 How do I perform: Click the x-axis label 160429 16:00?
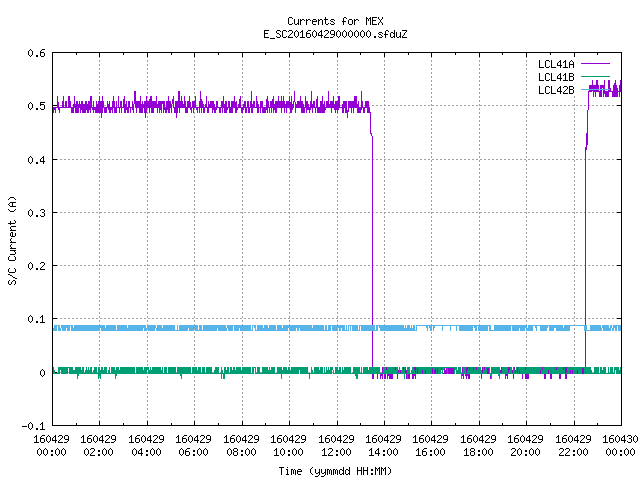pyautogui.click(x=431, y=446)
